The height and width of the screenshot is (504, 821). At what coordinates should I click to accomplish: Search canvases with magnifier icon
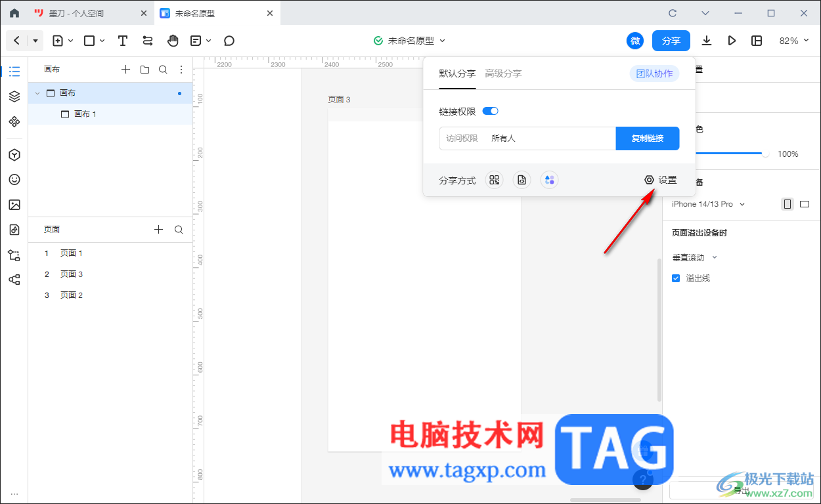[x=163, y=70]
